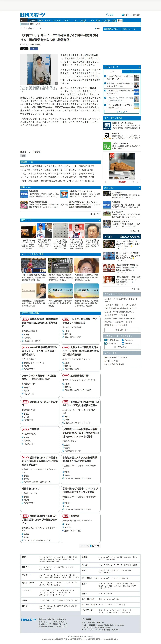Screen dimensions: 161x644
Task: Open Rakuten ad info icon
Action: 133,182
